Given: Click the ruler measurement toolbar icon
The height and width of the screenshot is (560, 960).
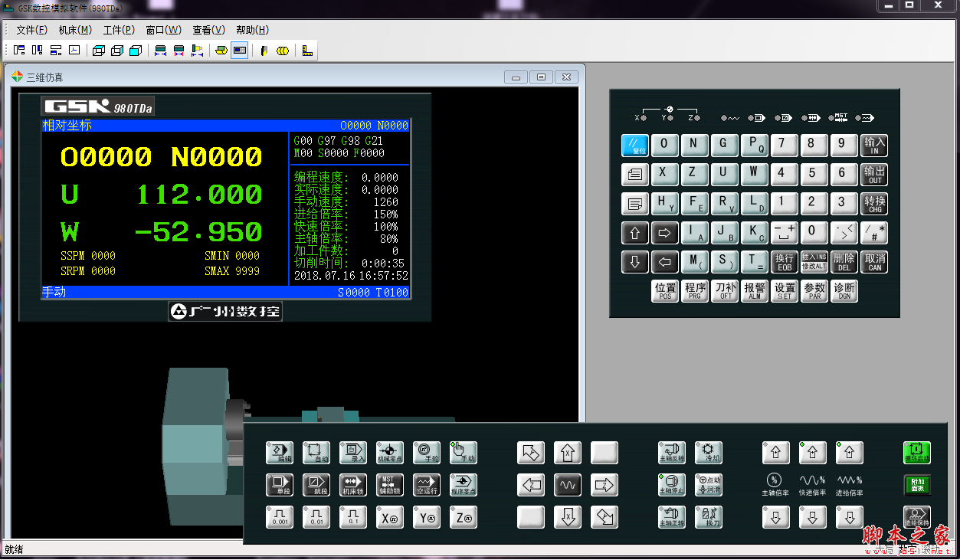Looking at the screenshot, I should point(307,51).
